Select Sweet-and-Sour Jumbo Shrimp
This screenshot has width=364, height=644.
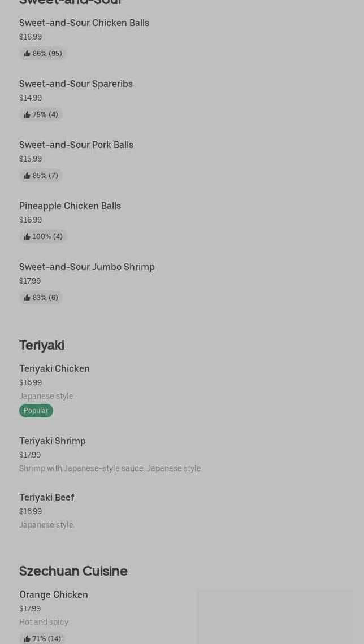(x=86, y=267)
